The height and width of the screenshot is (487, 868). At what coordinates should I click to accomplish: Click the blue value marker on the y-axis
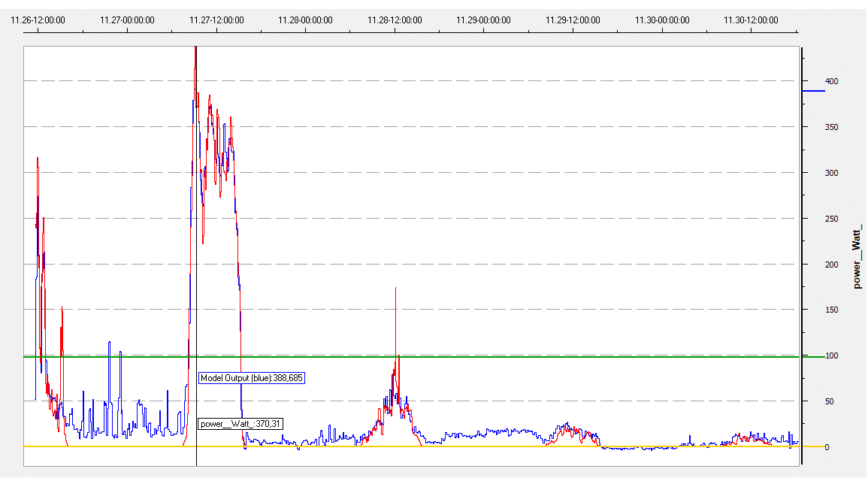[x=813, y=91]
